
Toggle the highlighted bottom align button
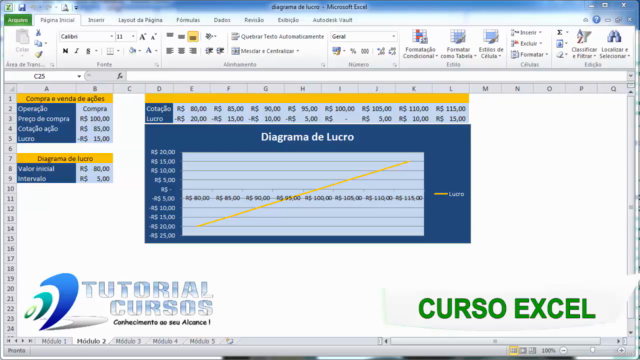pyautogui.click(x=193, y=37)
